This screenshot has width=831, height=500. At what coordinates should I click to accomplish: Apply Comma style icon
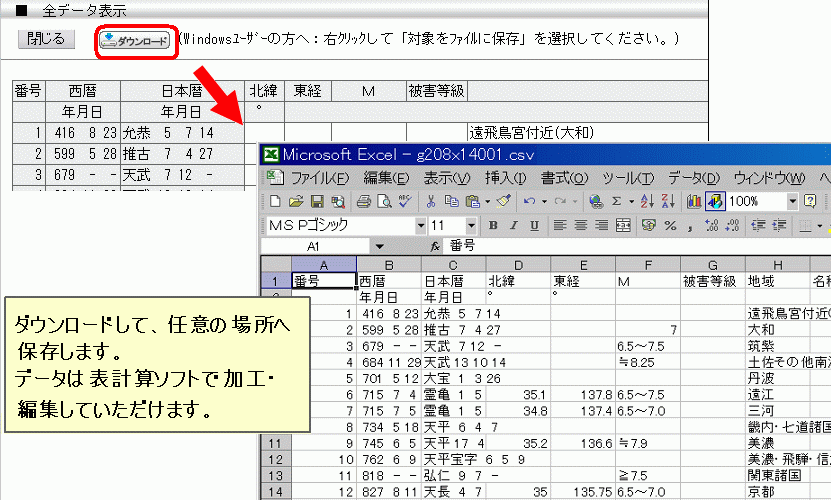coord(691,227)
